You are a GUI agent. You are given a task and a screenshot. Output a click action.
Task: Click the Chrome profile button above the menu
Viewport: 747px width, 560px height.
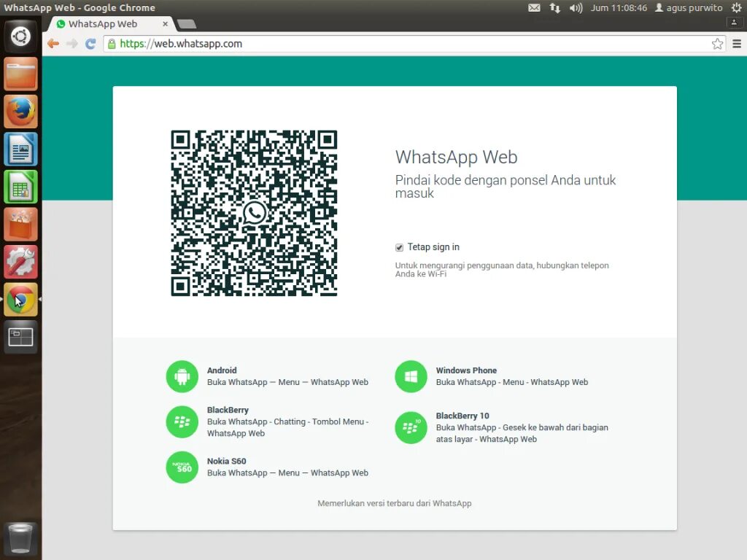click(734, 23)
